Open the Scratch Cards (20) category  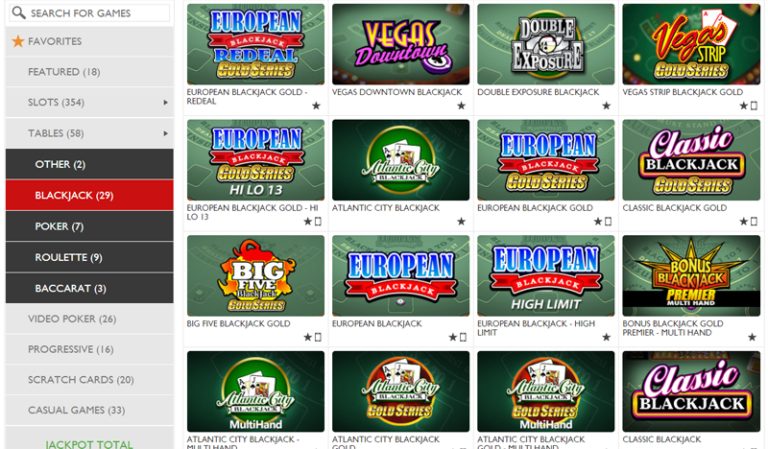[x=90, y=379]
